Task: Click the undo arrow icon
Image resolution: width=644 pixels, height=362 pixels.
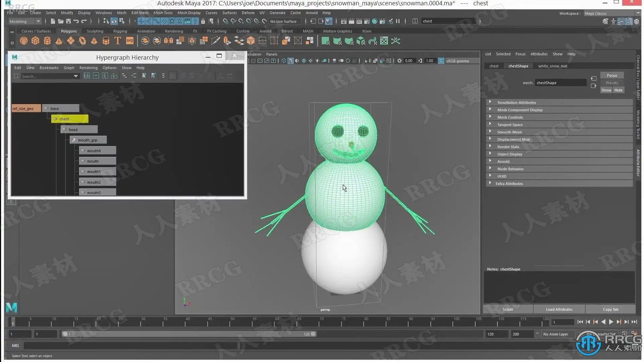Action: [76, 21]
